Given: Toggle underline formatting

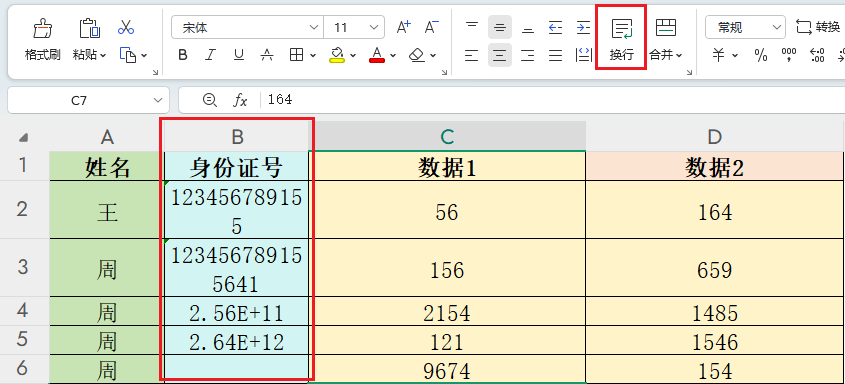Looking at the screenshot, I should [238, 54].
